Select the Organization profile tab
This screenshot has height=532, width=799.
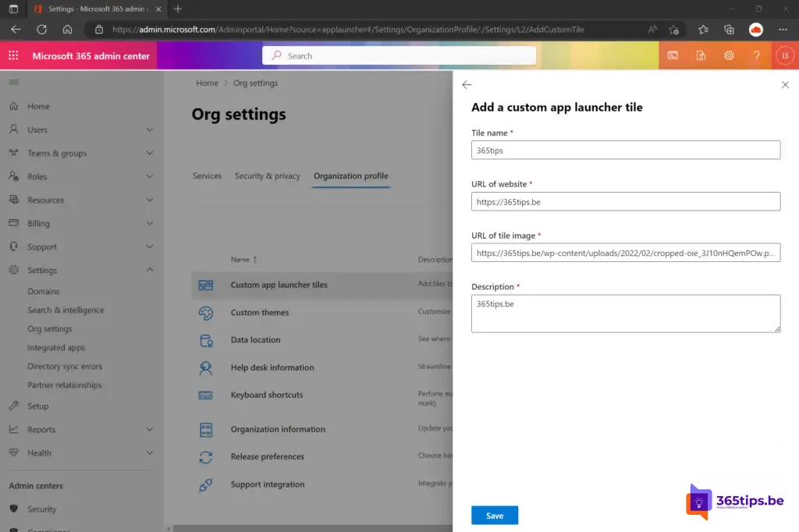[351, 176]
